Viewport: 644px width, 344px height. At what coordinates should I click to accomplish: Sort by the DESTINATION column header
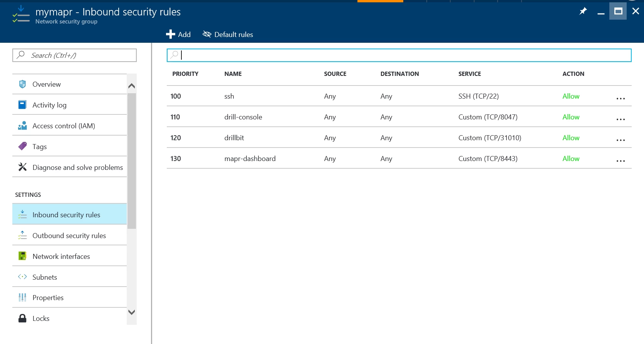click(399, 74)
